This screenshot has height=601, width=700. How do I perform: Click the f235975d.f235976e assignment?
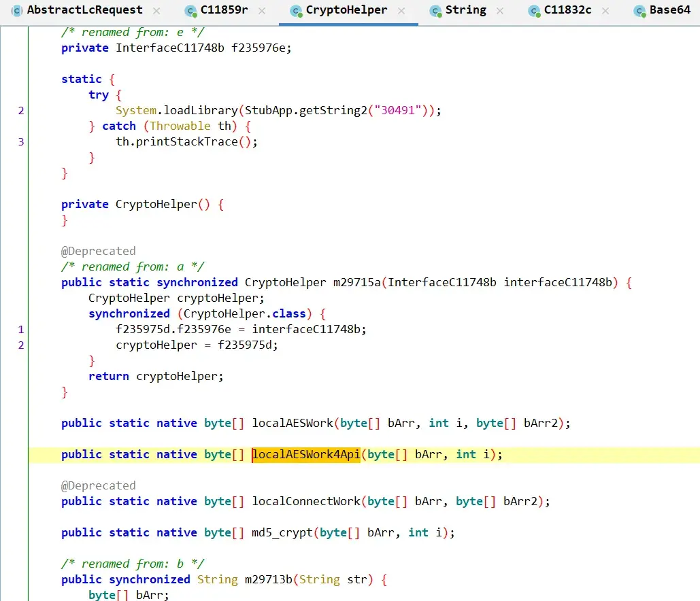pyautogui.click(x=241, y=329)
